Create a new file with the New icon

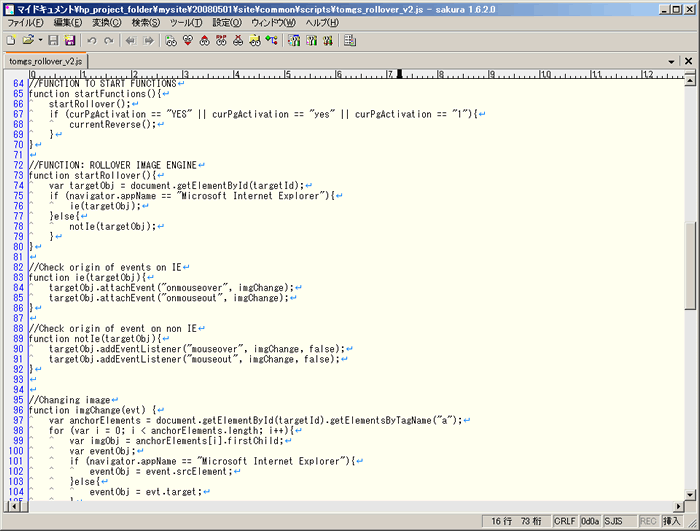11,41
